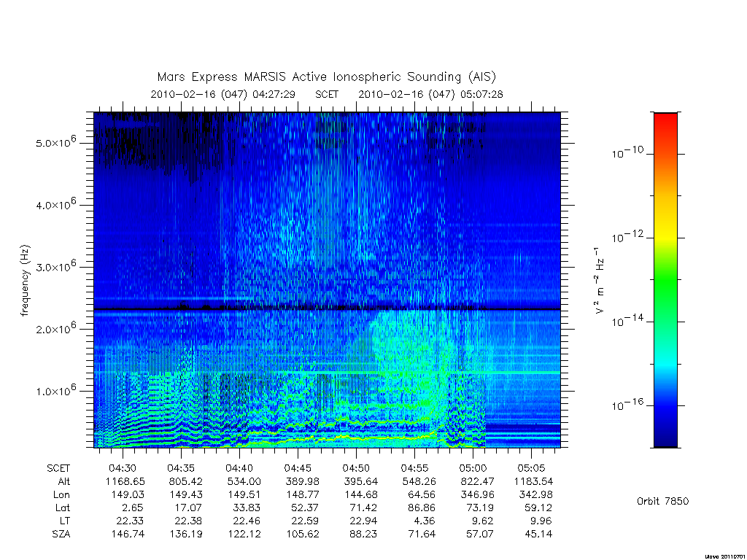The width and height of the screenshot is (747, 560).
Task: Click the SCET row header below the plot
Action: tap(58, 468)
